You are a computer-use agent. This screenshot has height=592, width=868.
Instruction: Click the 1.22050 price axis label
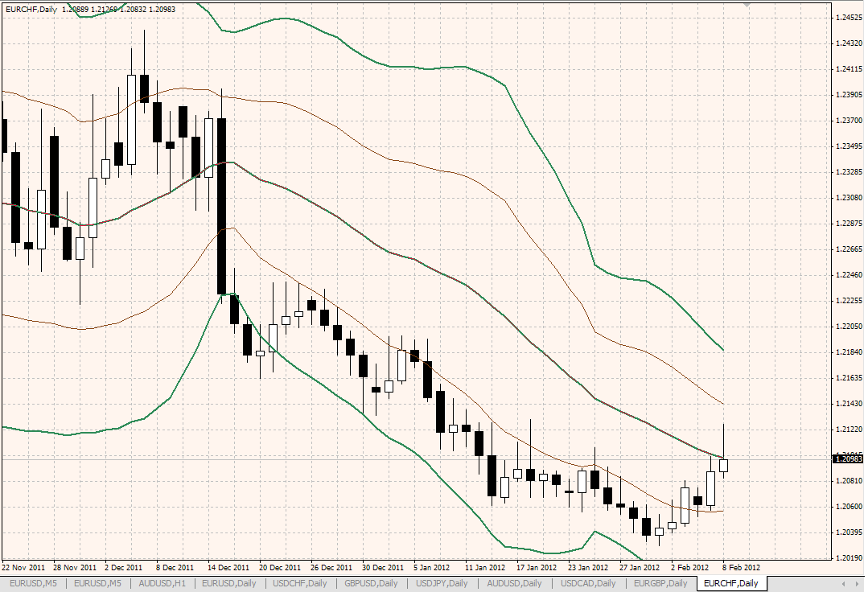point(849,327)
